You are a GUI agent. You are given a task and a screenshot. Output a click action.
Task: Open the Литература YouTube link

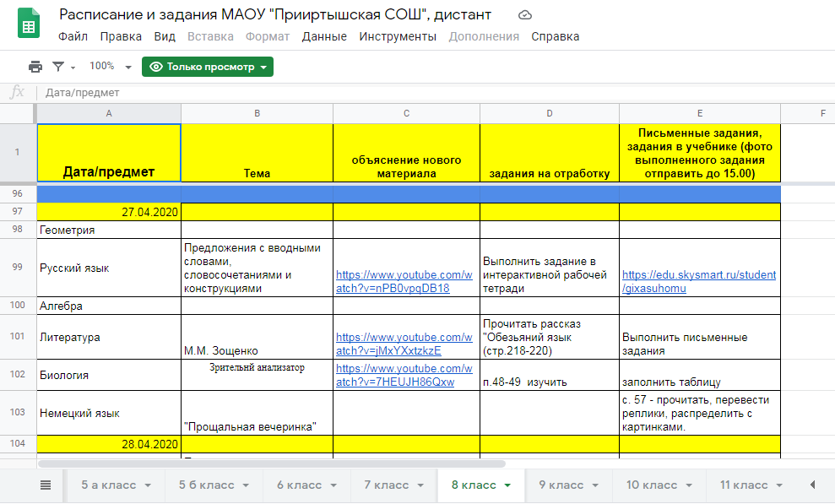coord(404,344)
